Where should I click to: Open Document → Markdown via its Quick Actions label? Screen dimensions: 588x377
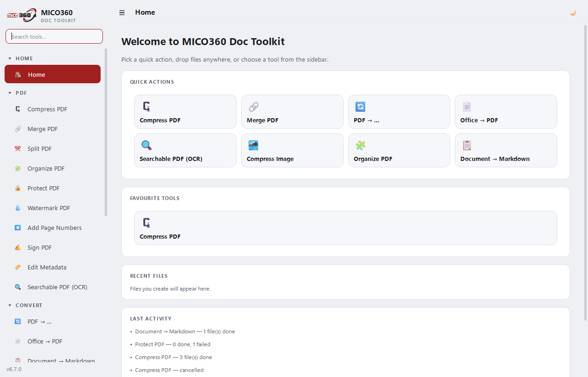pyautogui.click(x=495, y=159)
